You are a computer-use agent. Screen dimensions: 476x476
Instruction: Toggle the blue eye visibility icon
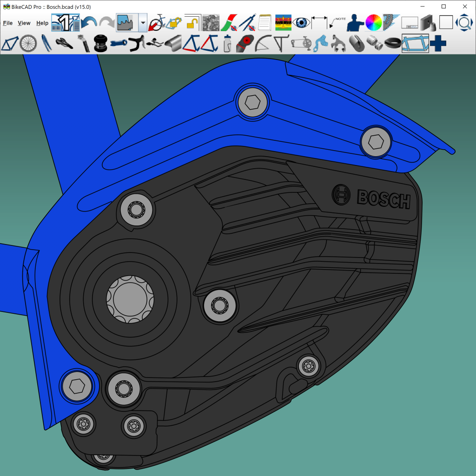(301, 23)
